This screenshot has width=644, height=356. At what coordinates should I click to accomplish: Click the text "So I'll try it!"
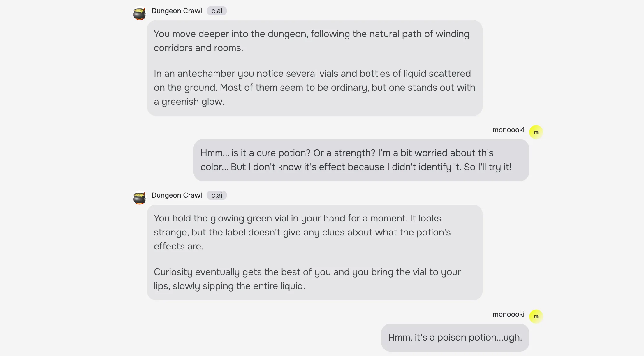tap(488, 167)
